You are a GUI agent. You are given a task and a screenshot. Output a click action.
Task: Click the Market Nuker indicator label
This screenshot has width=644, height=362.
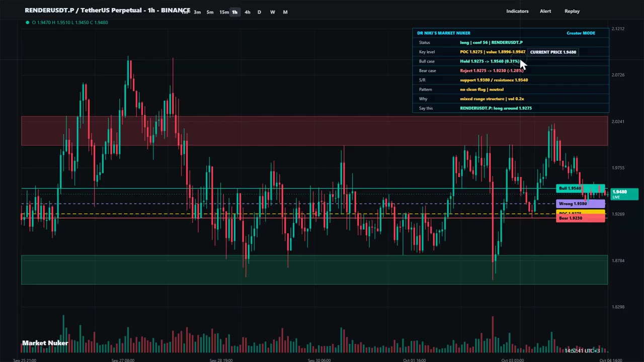[45, 343]
